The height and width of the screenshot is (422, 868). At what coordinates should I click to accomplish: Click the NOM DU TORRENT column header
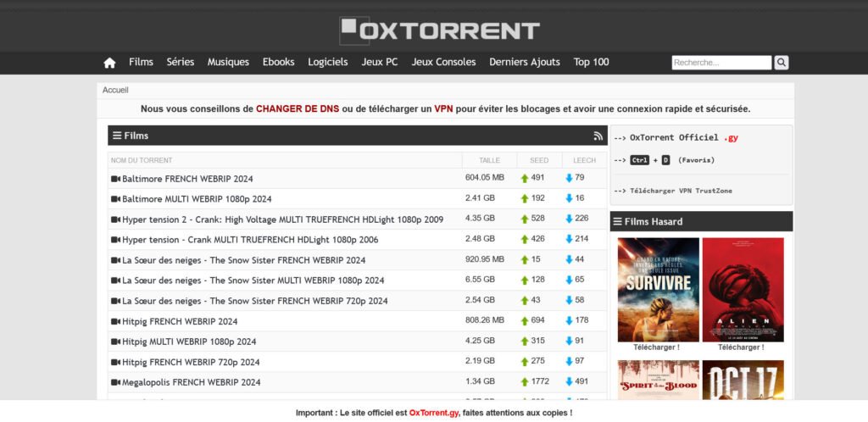pyautogui.click(x=142, y=160)
